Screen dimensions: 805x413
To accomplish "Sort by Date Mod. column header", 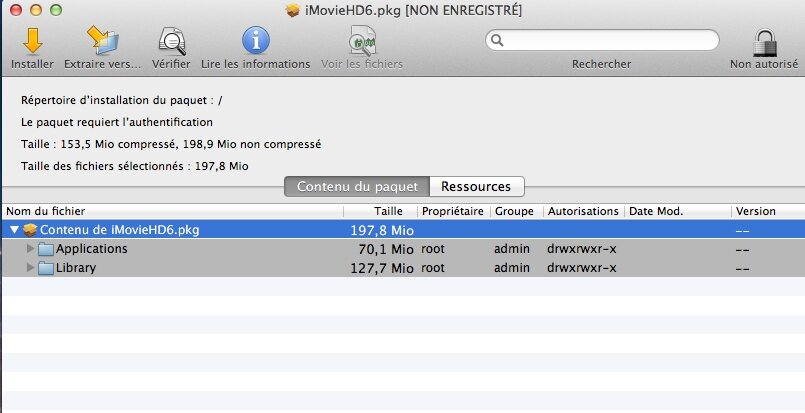I will 678,211.
